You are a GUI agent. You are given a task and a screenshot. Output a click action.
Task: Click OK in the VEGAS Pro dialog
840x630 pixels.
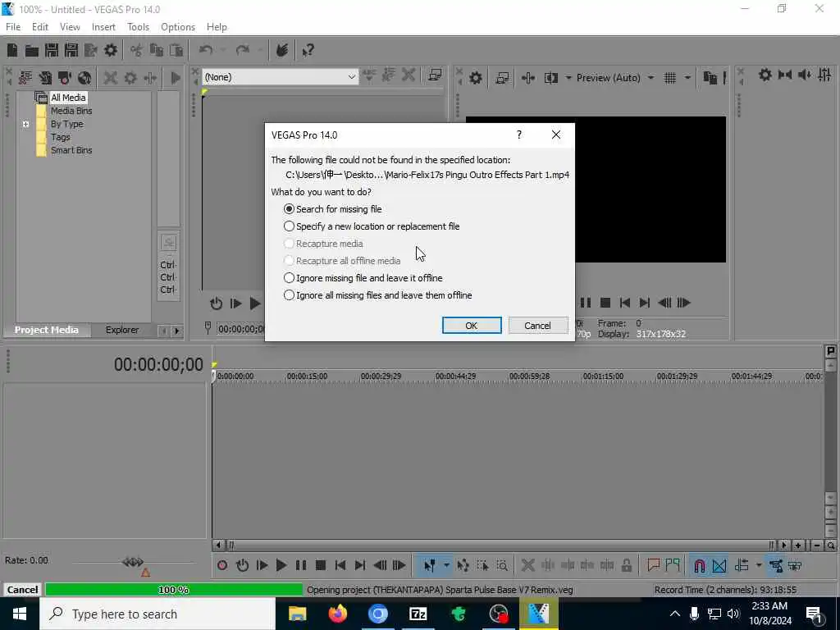tap(472, 326)
